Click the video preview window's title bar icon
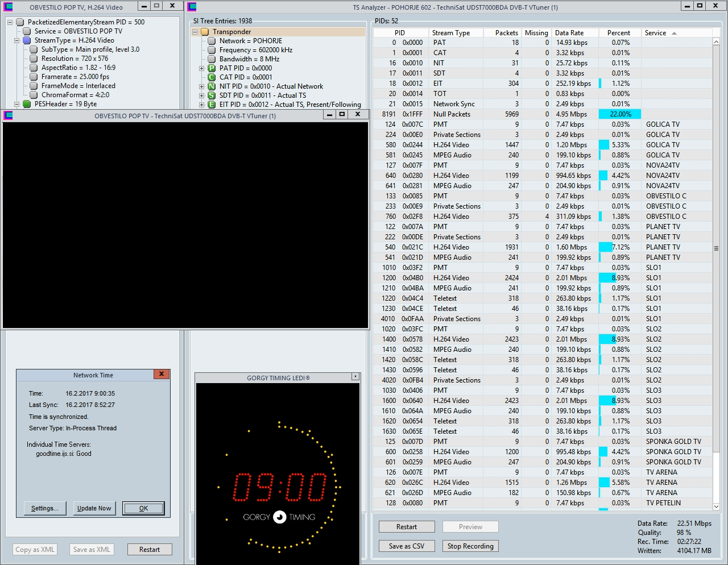This screenshot has height=565, width=728. [8, 115]
